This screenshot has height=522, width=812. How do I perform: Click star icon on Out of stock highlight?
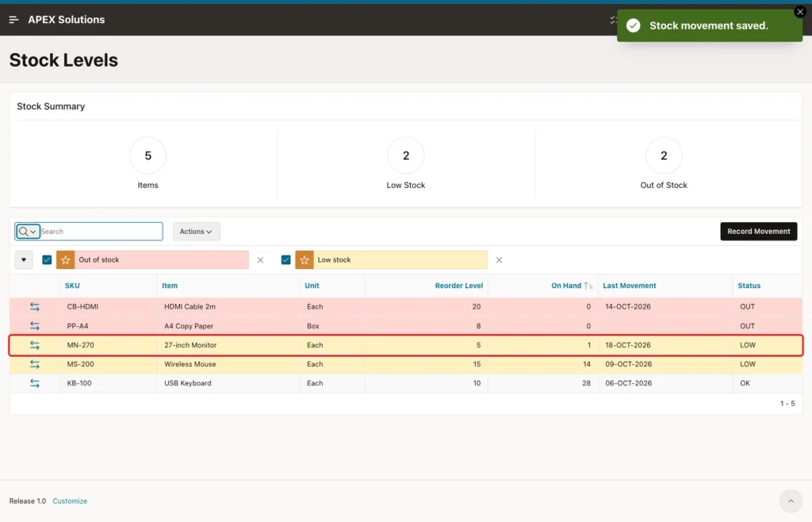coord(65,260)
